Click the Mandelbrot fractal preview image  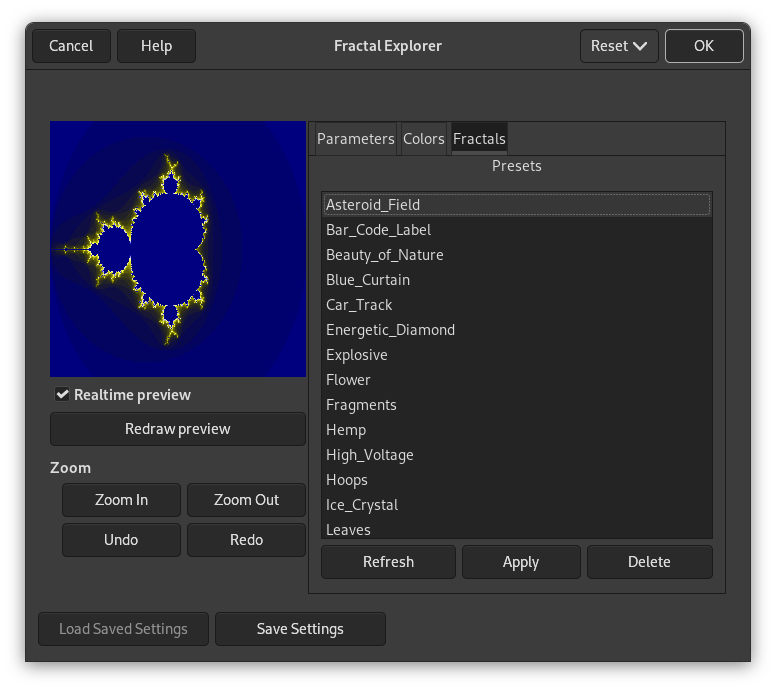point(178,249)
